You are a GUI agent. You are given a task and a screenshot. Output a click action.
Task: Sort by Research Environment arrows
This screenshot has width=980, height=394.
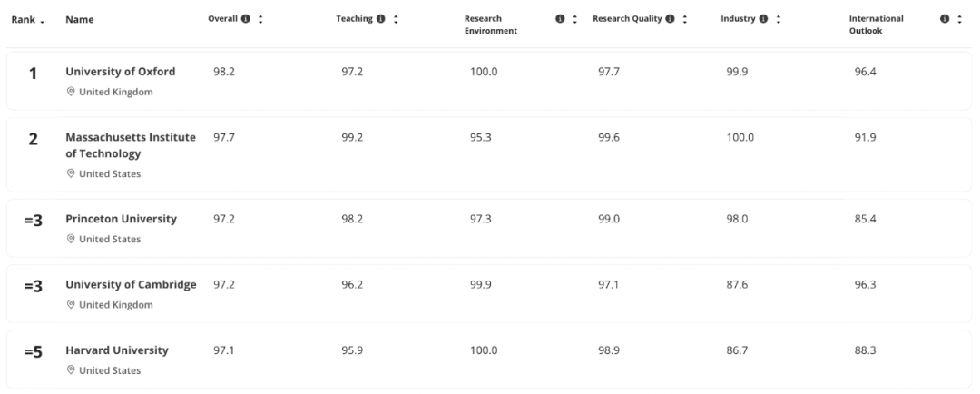[574, 19]
